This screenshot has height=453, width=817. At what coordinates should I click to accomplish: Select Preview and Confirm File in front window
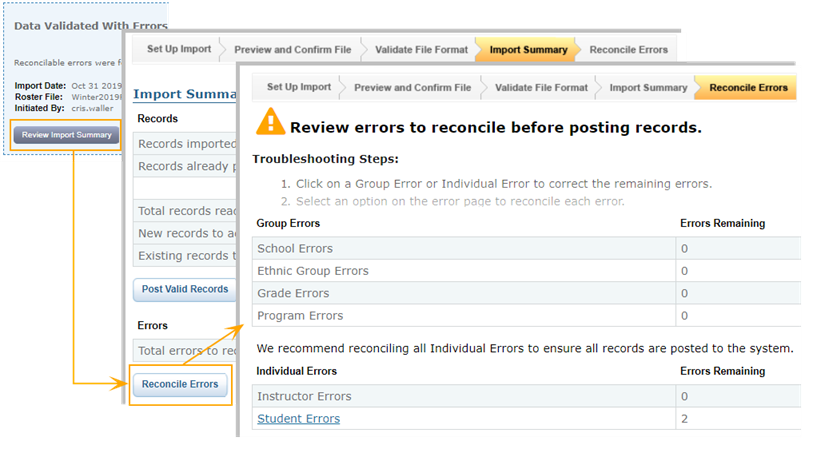(412, 88)
